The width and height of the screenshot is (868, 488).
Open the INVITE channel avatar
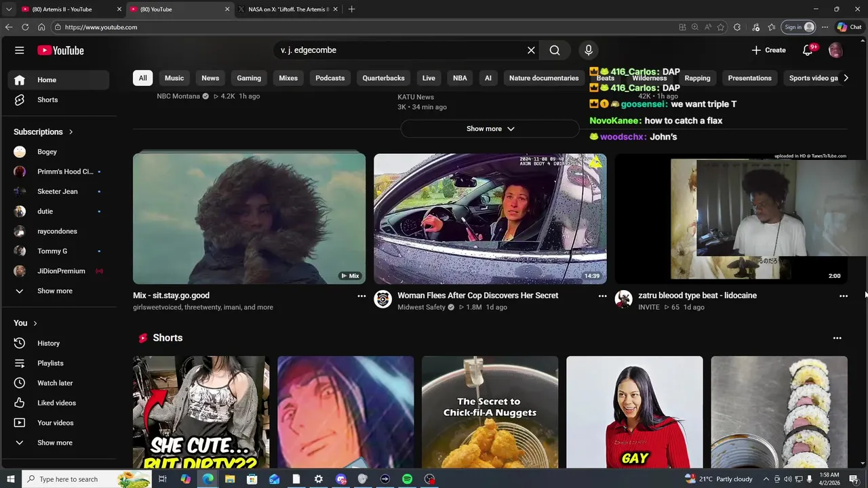[623, 300]
